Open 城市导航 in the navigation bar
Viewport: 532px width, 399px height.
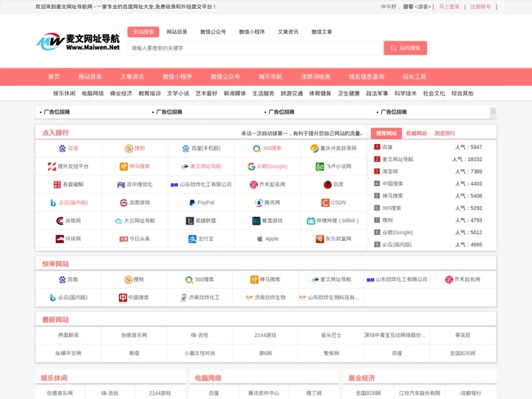(x=270, y=77)
